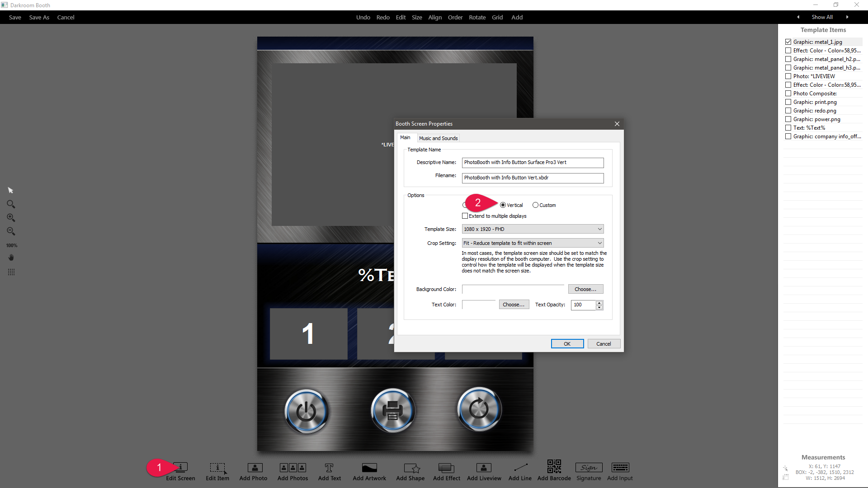
Task: Open the Add Liveview tool
Action: (x=484, y=468)
